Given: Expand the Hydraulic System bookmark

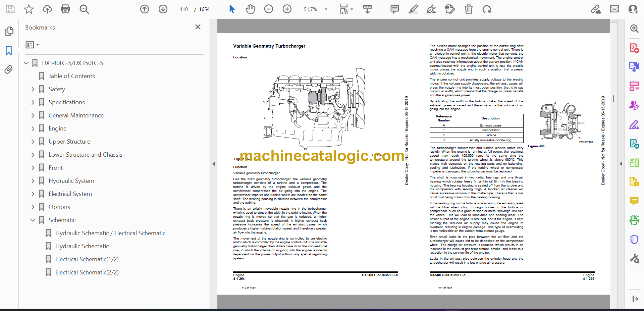Looking at the screenshot, I should 33,181.
